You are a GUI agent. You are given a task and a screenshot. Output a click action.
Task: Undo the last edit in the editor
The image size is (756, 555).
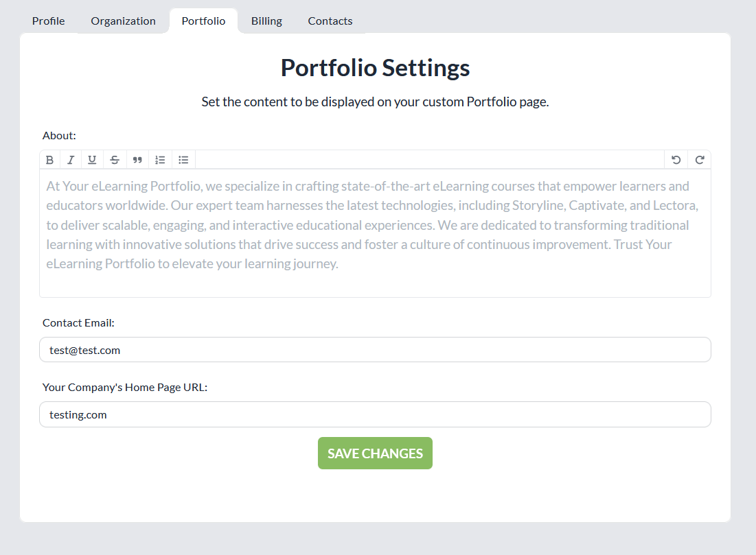[676, 160]
